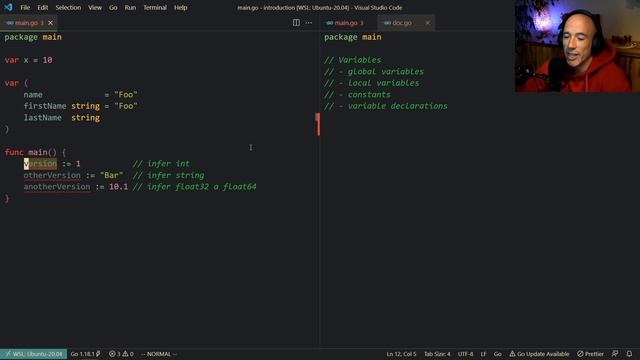Change Tab Size: 4 indentation setting
The image size is (640, 360).
click(437, 354)
